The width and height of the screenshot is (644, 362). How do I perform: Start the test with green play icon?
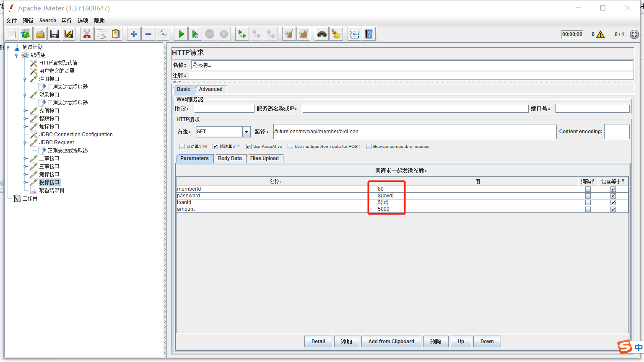181,34
